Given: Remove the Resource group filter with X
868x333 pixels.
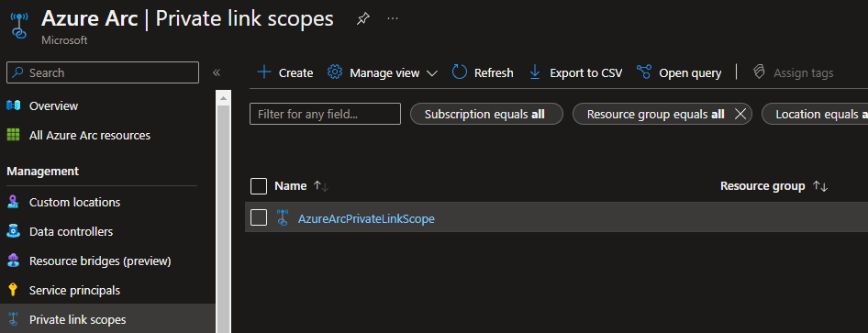Looking at the screenshot, I should click(740, 114).
